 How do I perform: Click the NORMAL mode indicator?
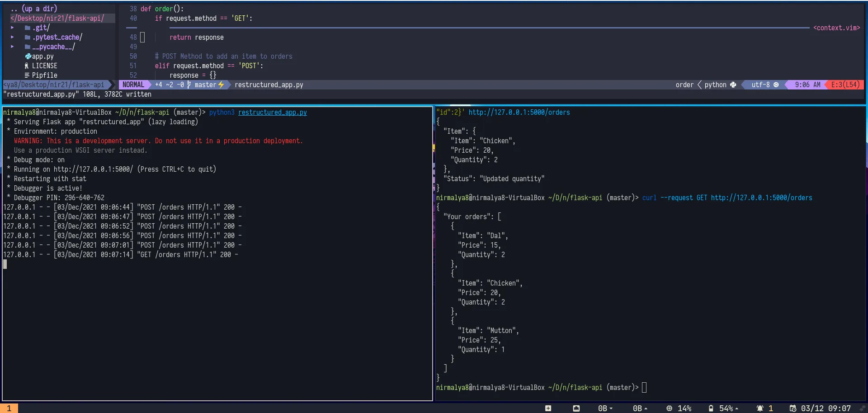[x=133, y=84]
